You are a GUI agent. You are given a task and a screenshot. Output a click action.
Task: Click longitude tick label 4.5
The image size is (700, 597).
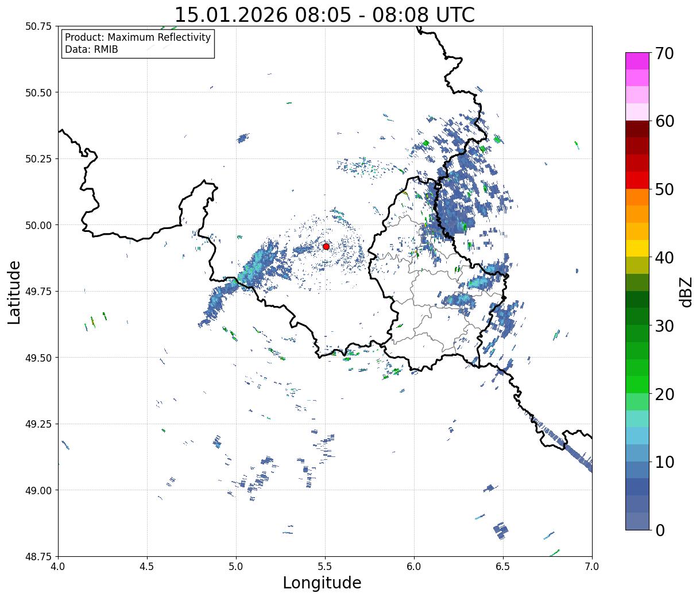(147, 566)
